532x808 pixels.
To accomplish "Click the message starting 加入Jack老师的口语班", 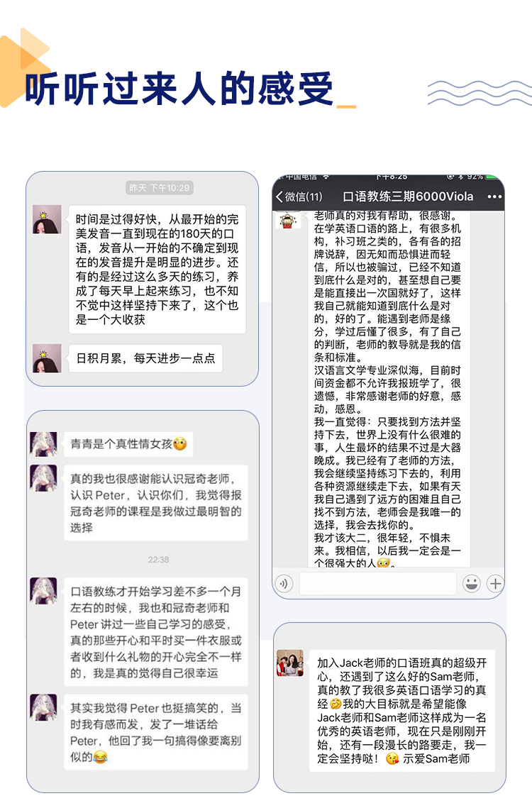I will [401, 711].
